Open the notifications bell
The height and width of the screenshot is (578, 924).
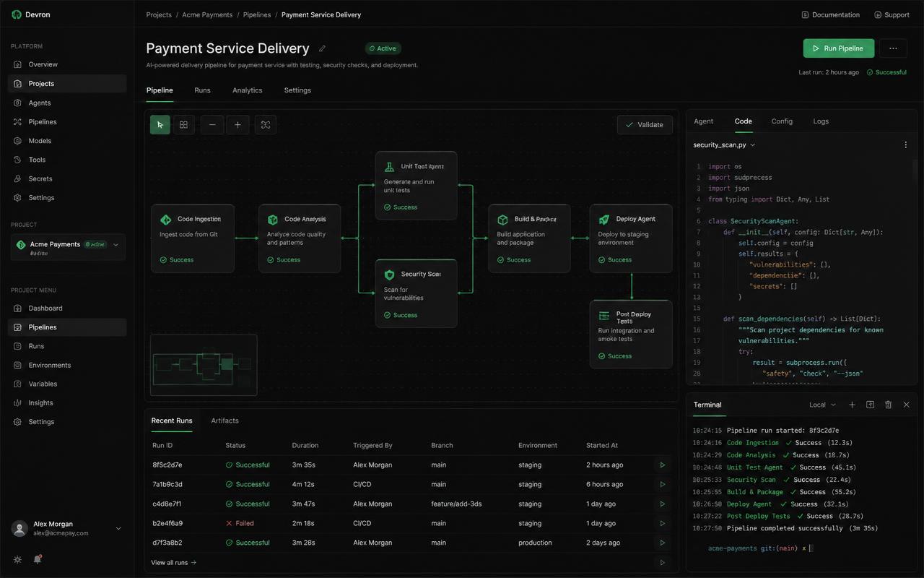click(38, 559)
